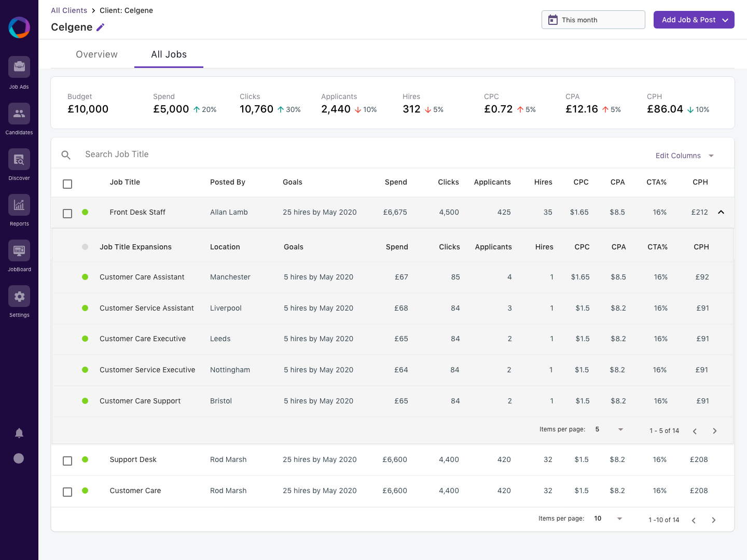The width and height of the screenshot is (747, 560).
Task: Open the Reports page
Action: point(19,205)
